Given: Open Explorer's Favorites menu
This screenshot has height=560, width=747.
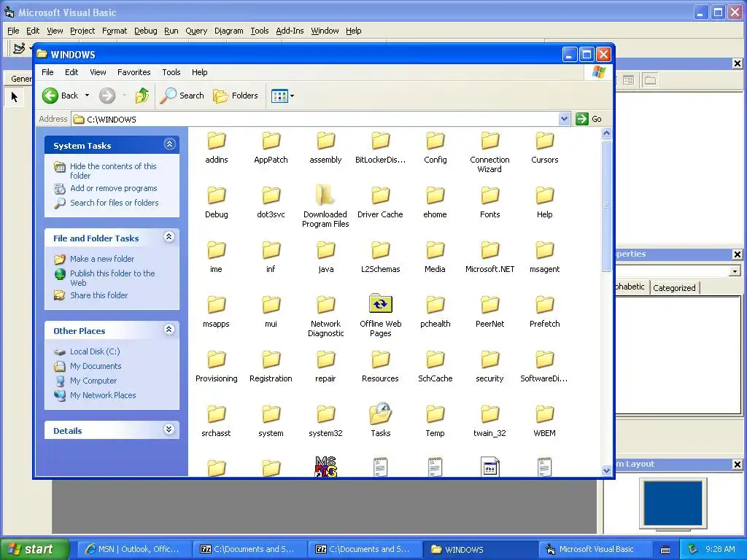Looking at the screenshot, I should 134,72.
